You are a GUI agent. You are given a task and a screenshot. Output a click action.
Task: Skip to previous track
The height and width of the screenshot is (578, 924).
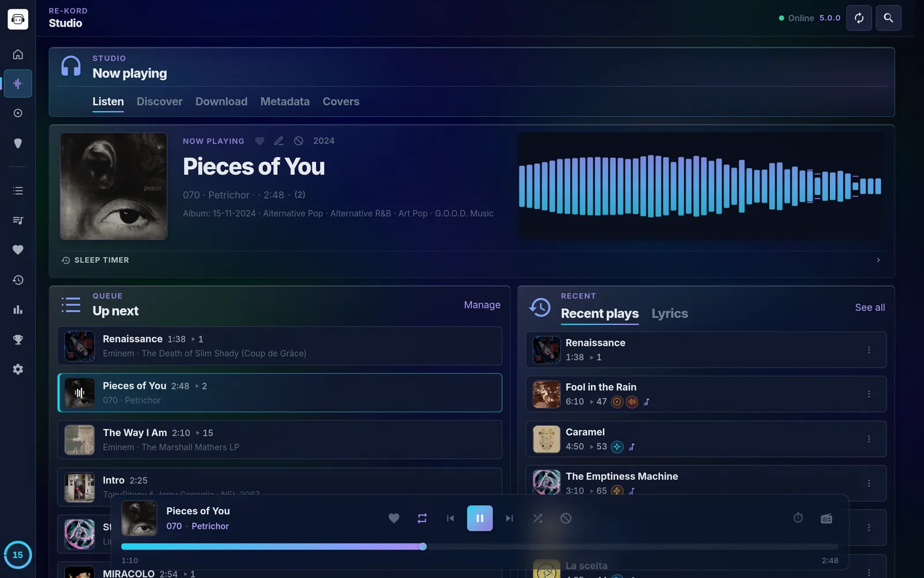(x=450, y=518)
